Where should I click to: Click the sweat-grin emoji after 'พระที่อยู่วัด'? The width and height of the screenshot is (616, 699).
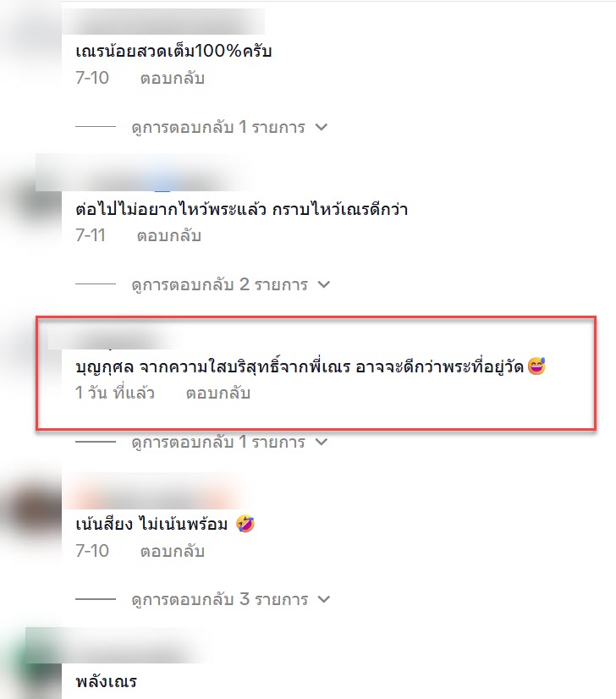(536, 366)
